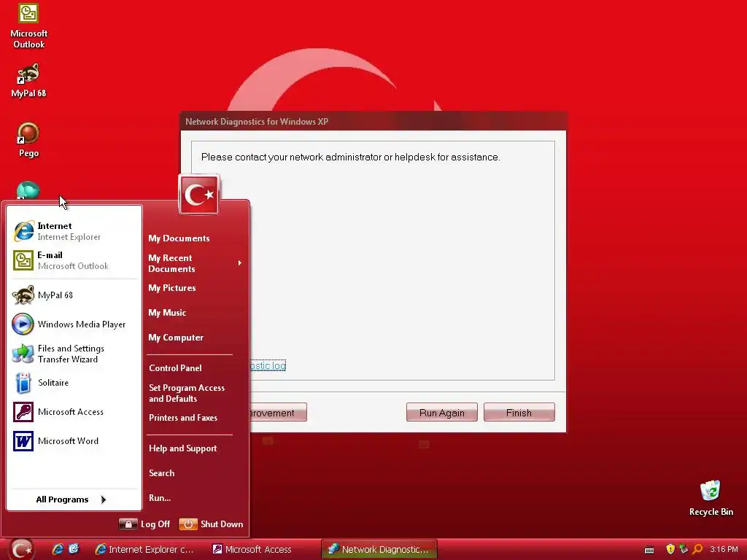Open Printers and Faxes
This screenshot has height=560, width=747.
(x=183, y=418)
